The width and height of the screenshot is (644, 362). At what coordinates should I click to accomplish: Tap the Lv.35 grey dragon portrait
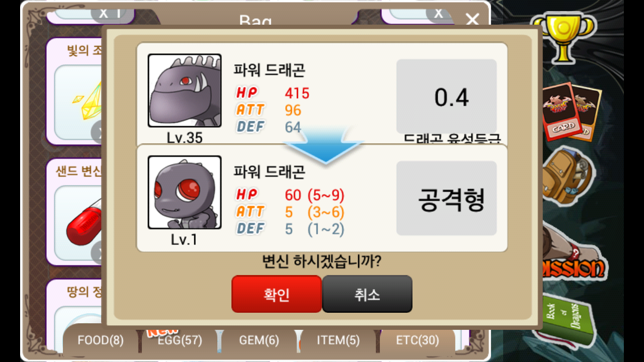click(185, 90)
